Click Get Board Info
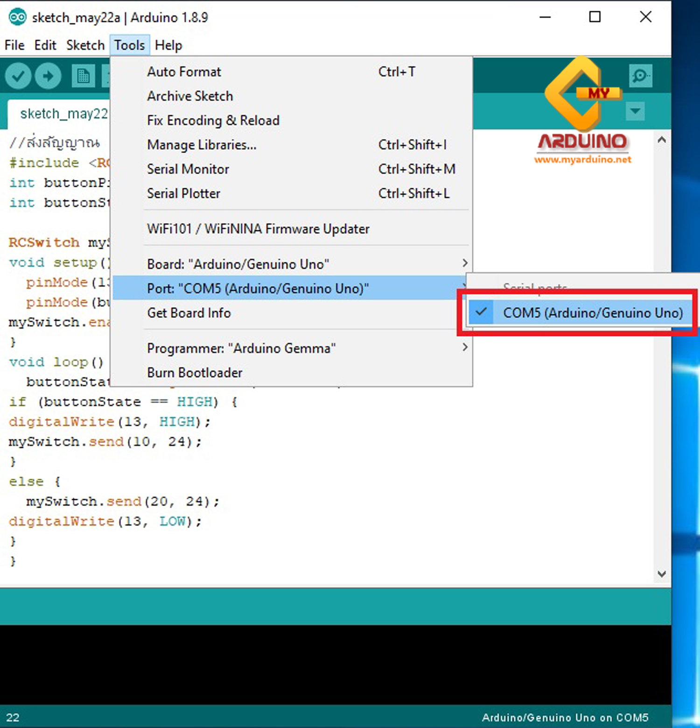The height and width of the screenshot is (728, 700). coord(189,313)
